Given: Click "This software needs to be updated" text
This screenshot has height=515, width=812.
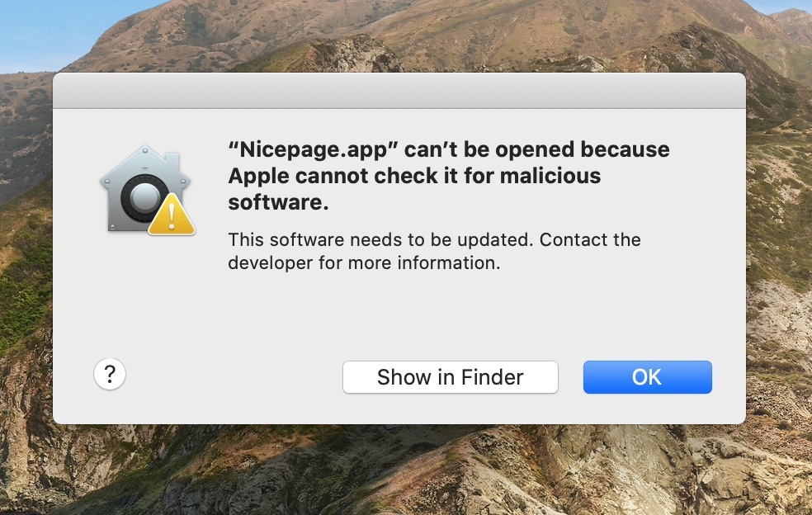Looking at the screenshot, I should 380,240.
